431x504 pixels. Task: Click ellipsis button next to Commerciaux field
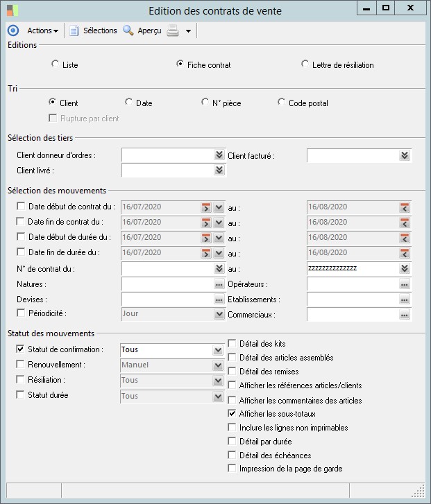coord(404,315)
